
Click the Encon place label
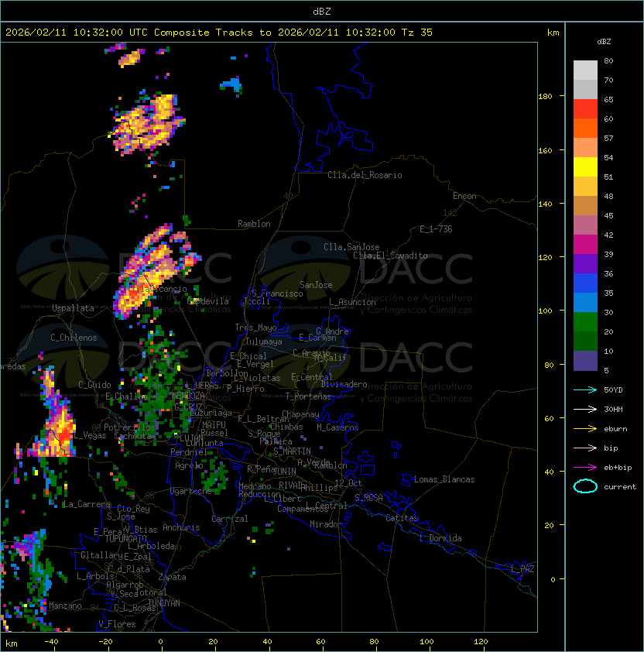tap(464, 196)
